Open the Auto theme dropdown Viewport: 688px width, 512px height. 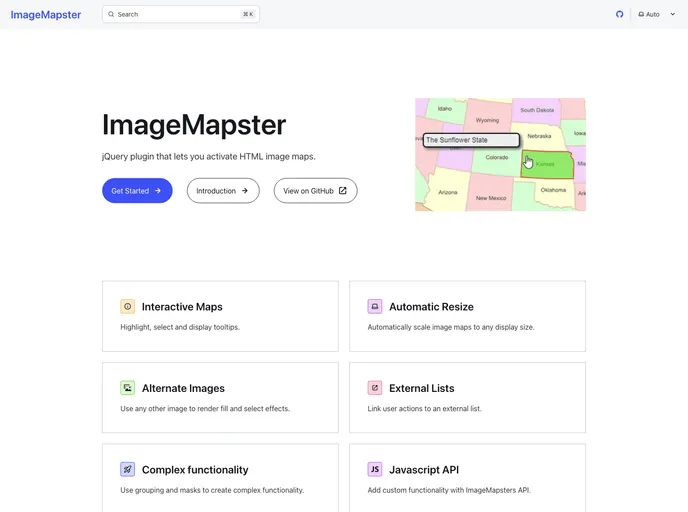point(656,14)
